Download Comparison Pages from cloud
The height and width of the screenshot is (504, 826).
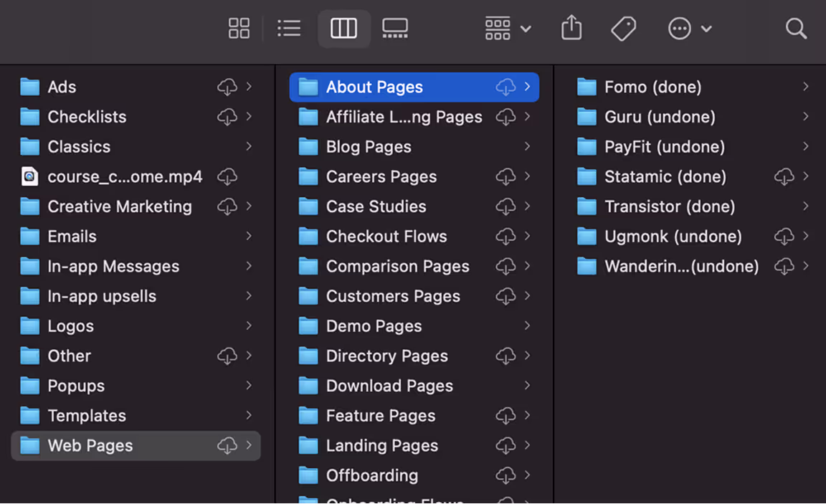505,267
